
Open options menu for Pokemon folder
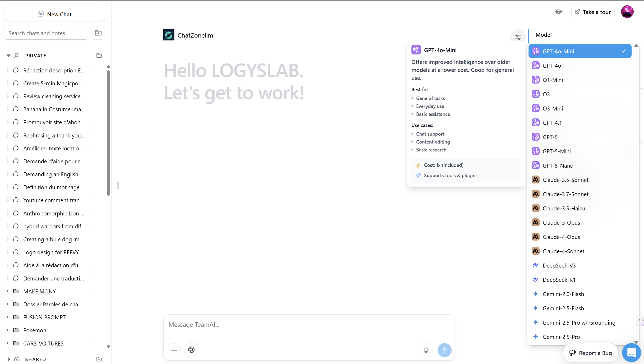click(x=91, y=330)
